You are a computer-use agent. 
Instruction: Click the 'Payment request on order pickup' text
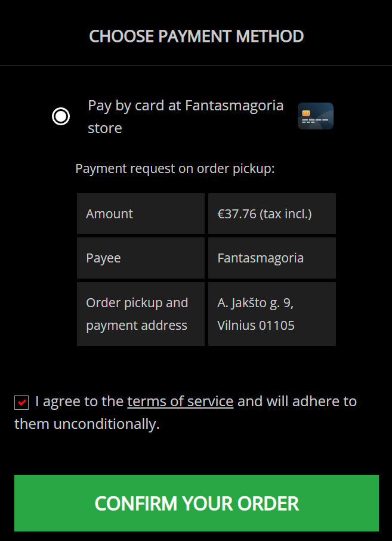coord(175,169)
